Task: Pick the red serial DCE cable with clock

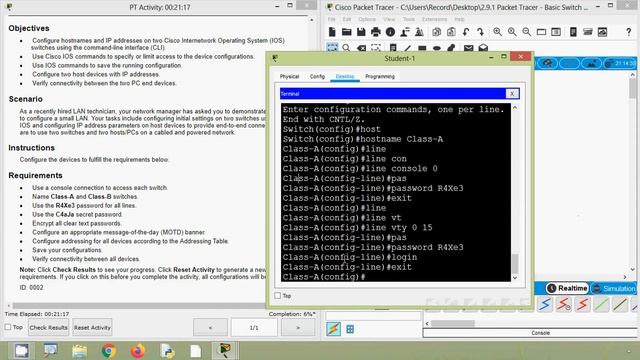Action: (564, 304)
